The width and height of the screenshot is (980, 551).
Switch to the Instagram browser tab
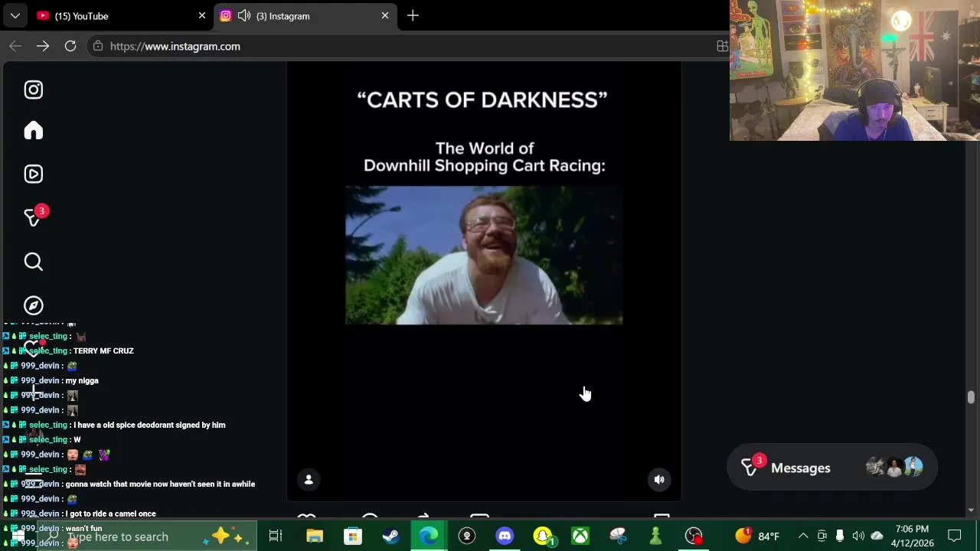coord(305,15)
